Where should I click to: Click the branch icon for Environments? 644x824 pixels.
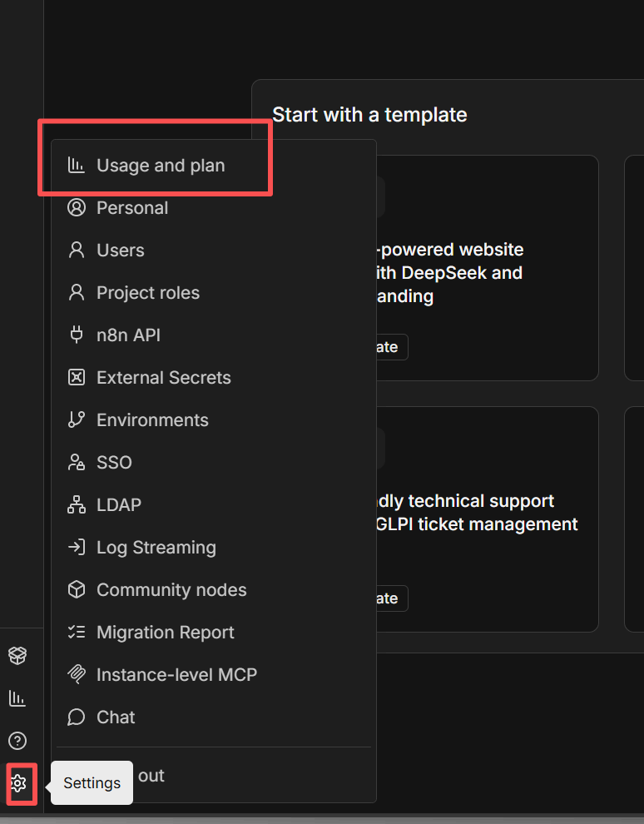coord(77,420)
